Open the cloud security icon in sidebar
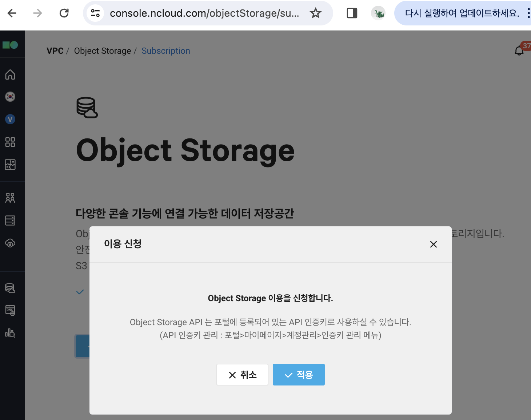 (10, 243)
